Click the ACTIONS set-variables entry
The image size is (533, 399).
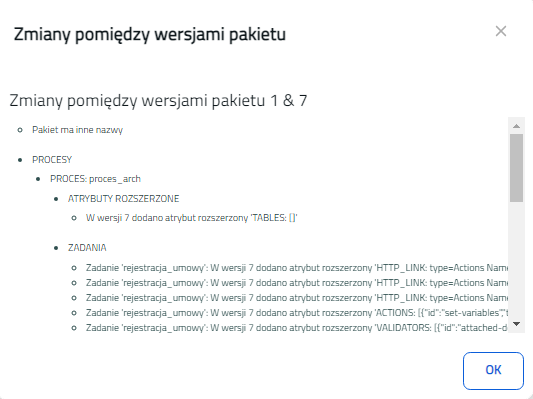click(x=297, y=313)
